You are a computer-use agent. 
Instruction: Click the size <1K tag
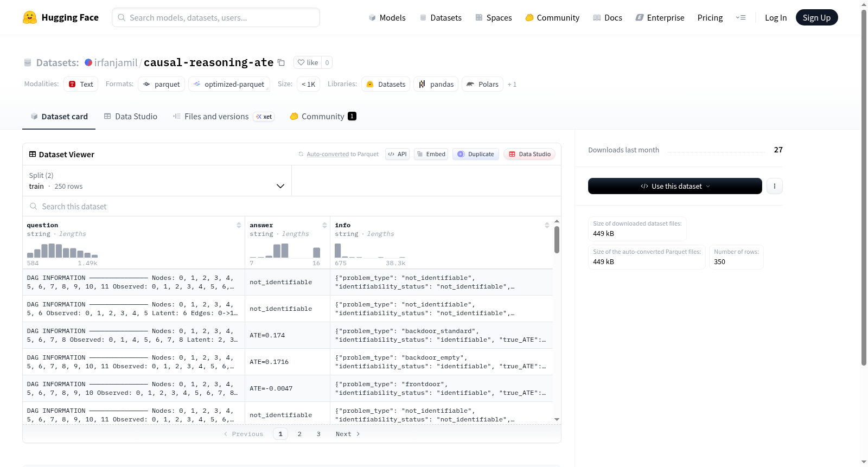(308, 84)
